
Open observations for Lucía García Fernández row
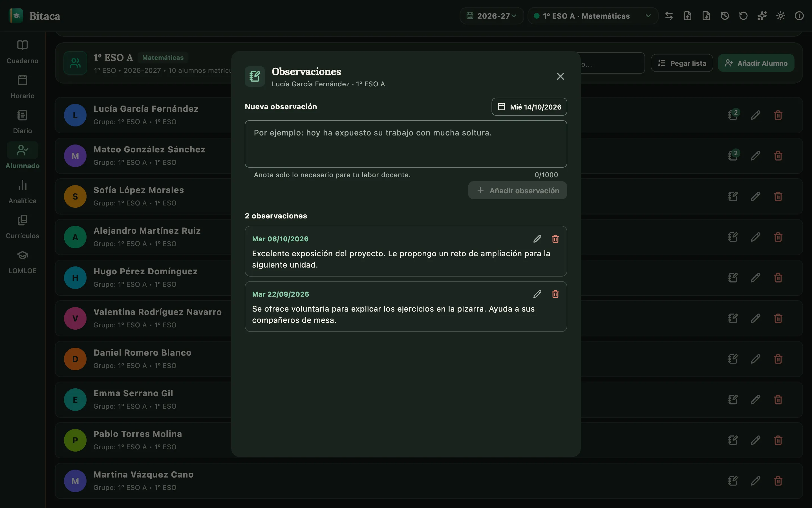[733, 115]
